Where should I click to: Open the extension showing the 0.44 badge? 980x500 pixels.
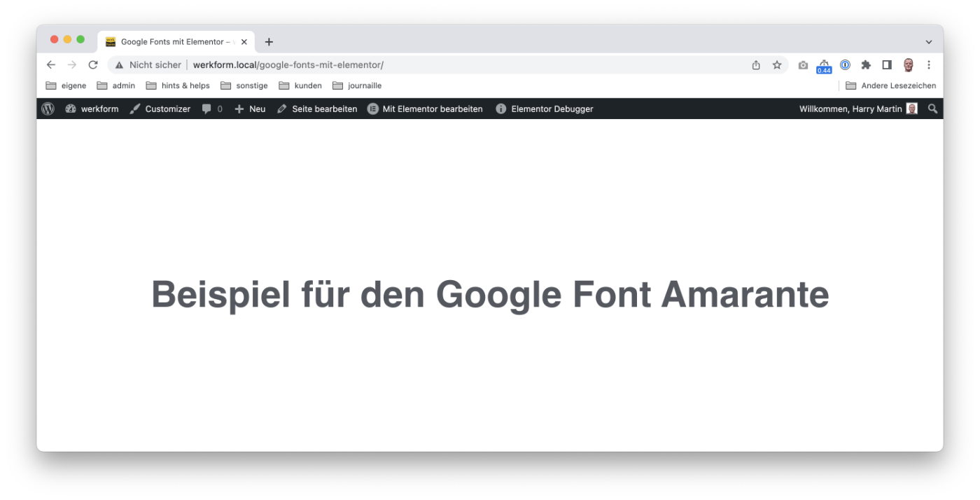(824, 66)
